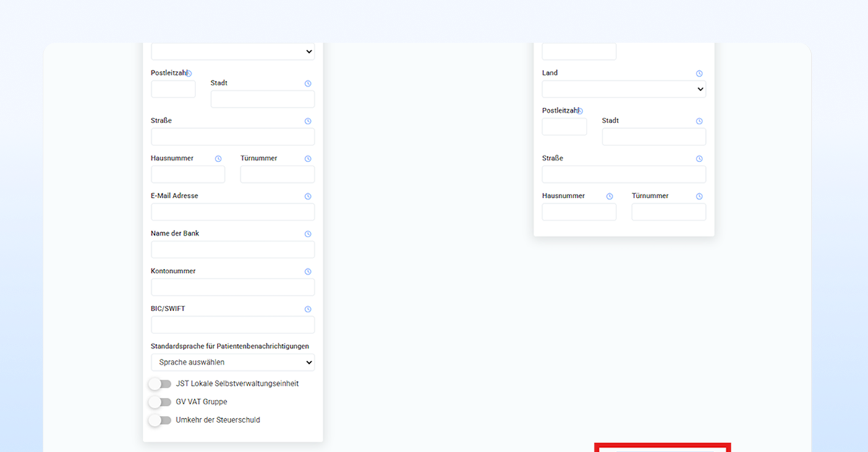The height and width of the screenshot is (452, 868).
Task: Click the 'E-Mail Adresse' label text
Action: point(174,196)
